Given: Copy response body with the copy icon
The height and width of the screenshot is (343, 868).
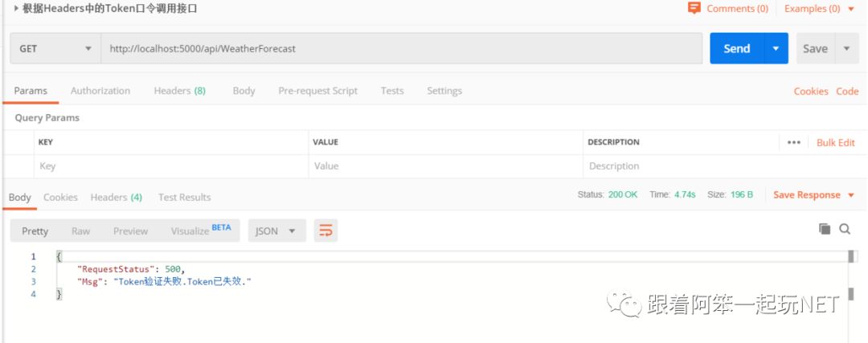Looking at the screenshot, I should [x=825, y=229].
